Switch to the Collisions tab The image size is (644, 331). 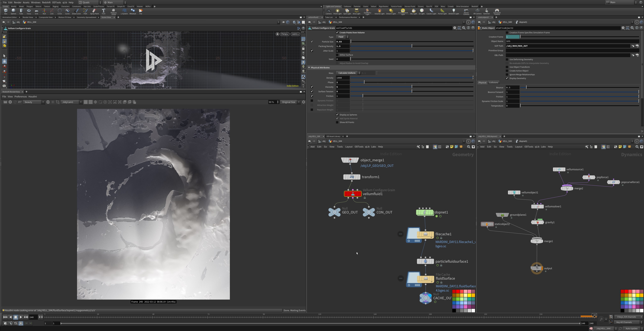494,82
